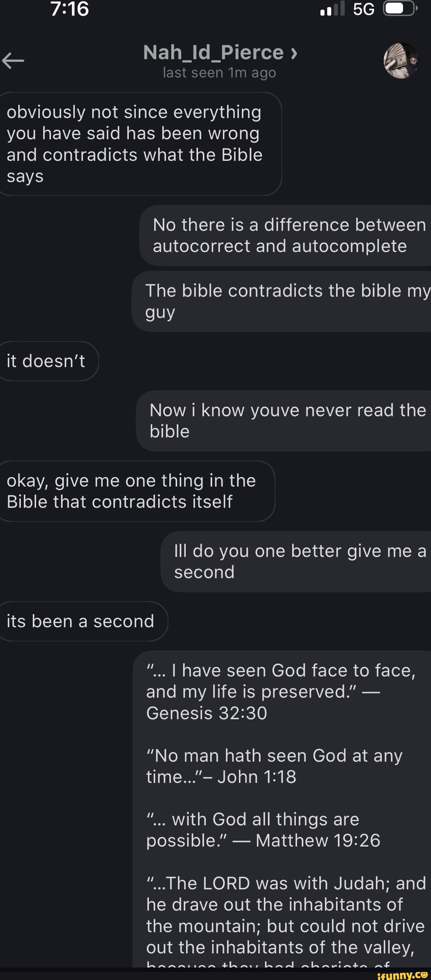Viewport: 431px width, 980px height.
Task: Tap the back arrow icon
Action: [x=13, y=61]
